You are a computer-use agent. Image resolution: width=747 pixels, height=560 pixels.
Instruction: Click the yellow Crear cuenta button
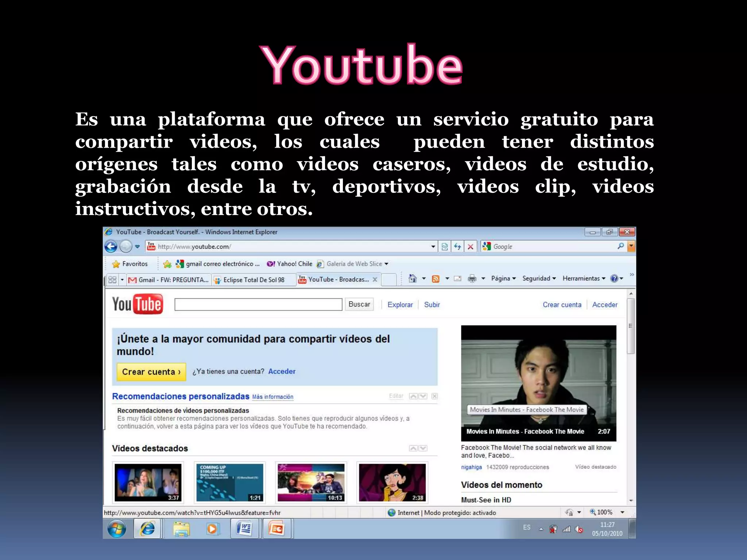click(151, 372)
